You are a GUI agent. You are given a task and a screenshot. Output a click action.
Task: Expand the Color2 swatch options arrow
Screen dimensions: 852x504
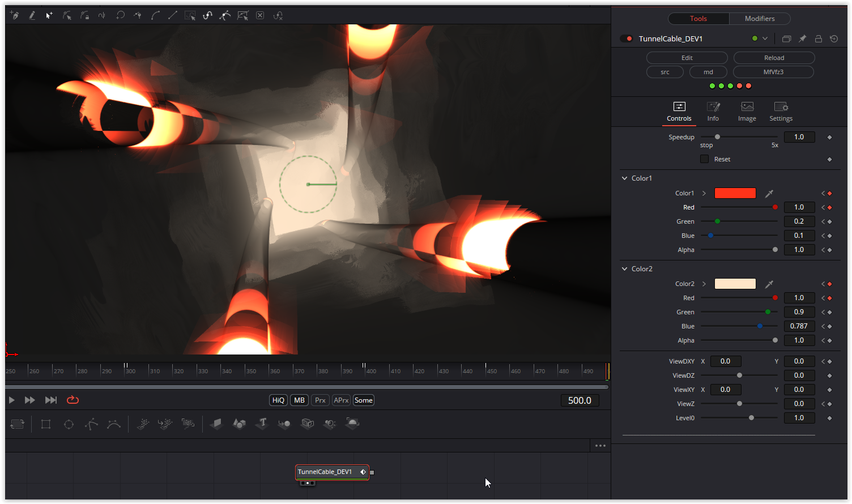[704, 284]
